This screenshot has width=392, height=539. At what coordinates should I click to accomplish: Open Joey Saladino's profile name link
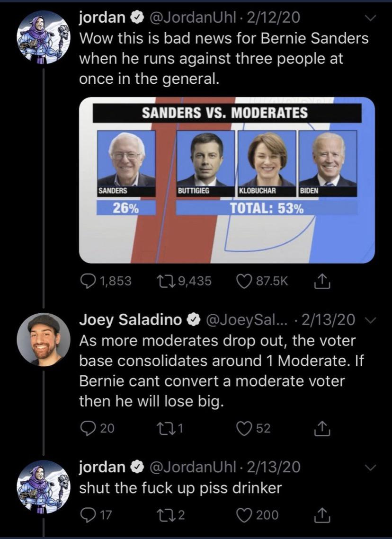pyautogui.click(x=130, y=320)
